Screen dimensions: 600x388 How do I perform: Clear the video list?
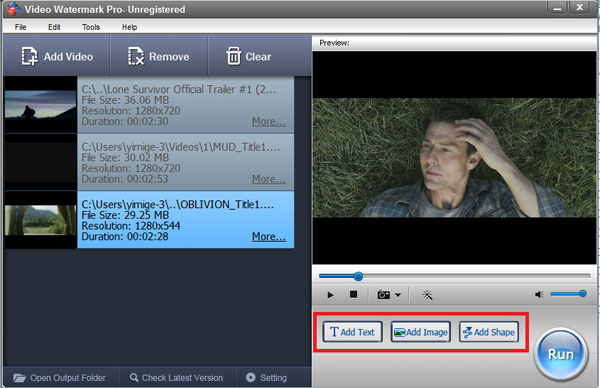[x=249, y=56]
